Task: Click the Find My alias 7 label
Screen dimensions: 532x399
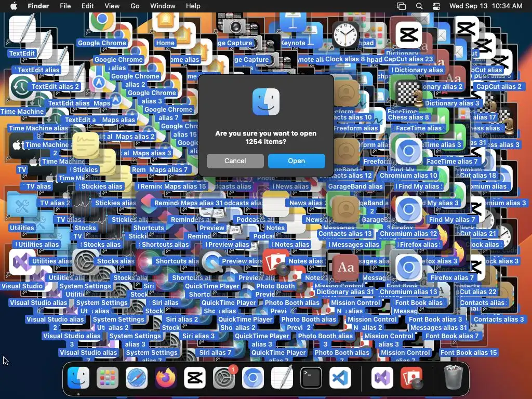Action: coord(452,220)
